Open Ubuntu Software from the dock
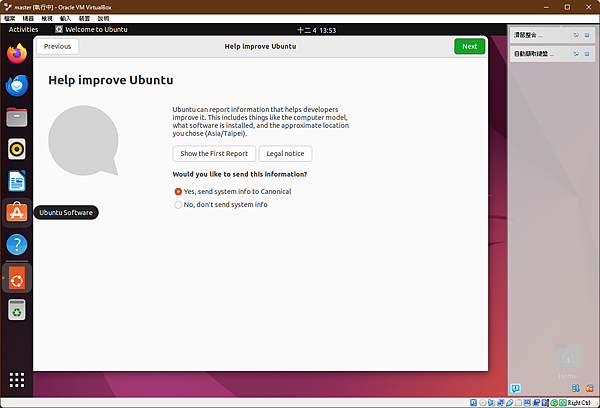Viewport: 600px width, 408px height. point(17,212)
